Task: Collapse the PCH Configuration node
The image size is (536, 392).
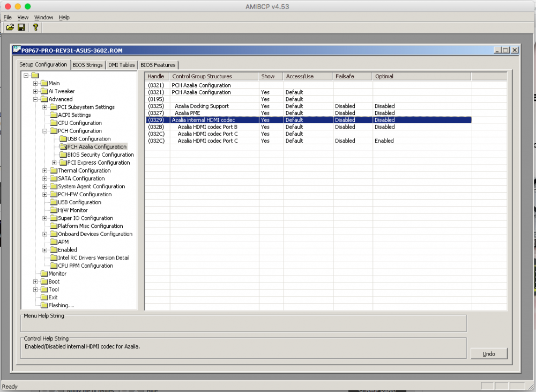Action: [x=45, y=131]
